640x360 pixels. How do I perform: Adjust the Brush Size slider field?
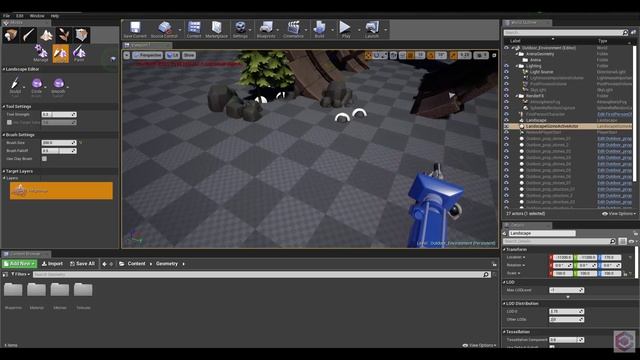pos(59,143)
